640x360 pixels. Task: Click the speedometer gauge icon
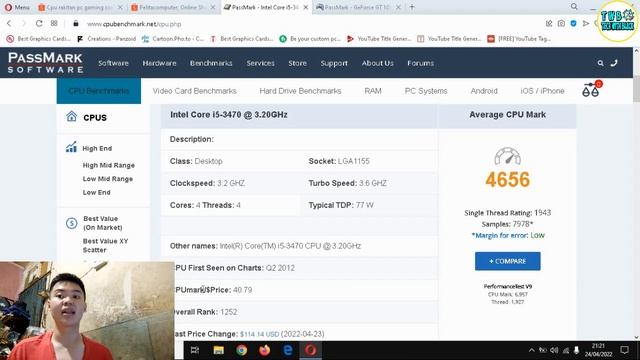coord(507,156)
